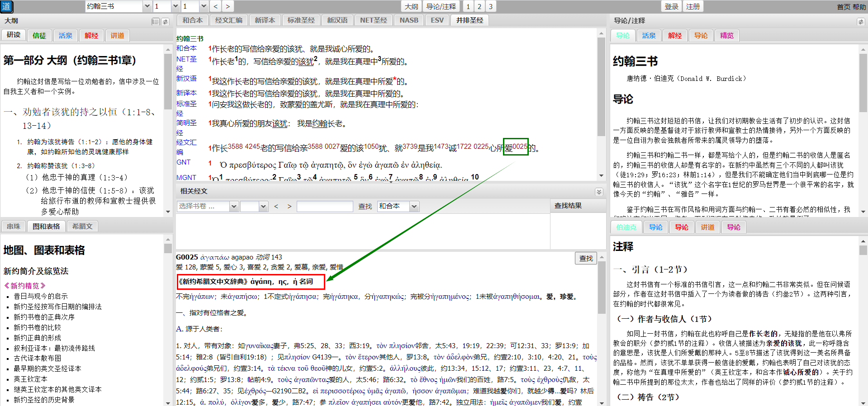Switch to the NET圣经 tab
This screenshot has width=868, height=406.
pyautogui.click(x=373, y=20)
